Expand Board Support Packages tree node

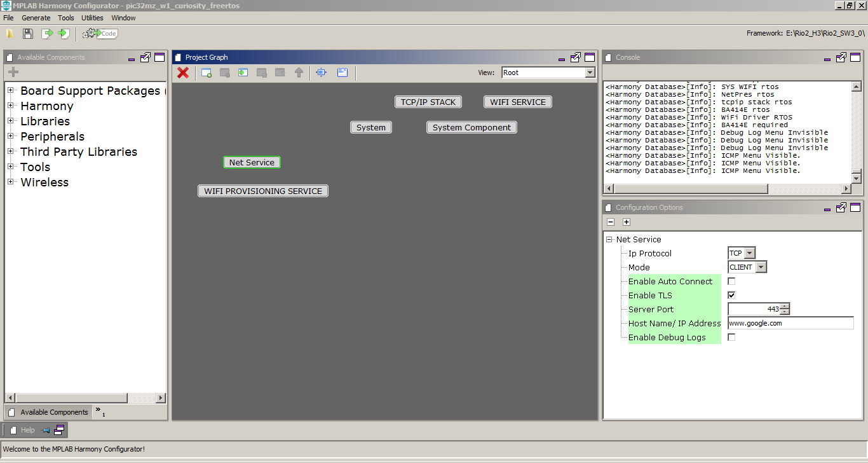(x=11, y=91)
